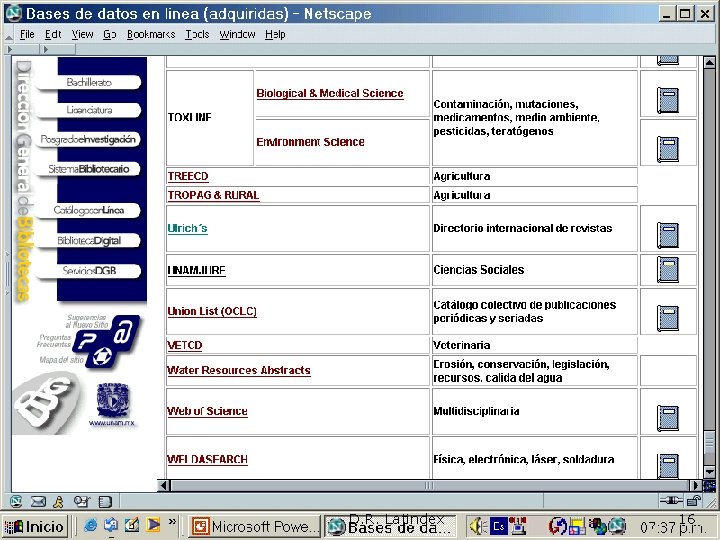
Task: Click guide book icon for Environment Science
Action: pyautogui.click(x=668, y=149)
